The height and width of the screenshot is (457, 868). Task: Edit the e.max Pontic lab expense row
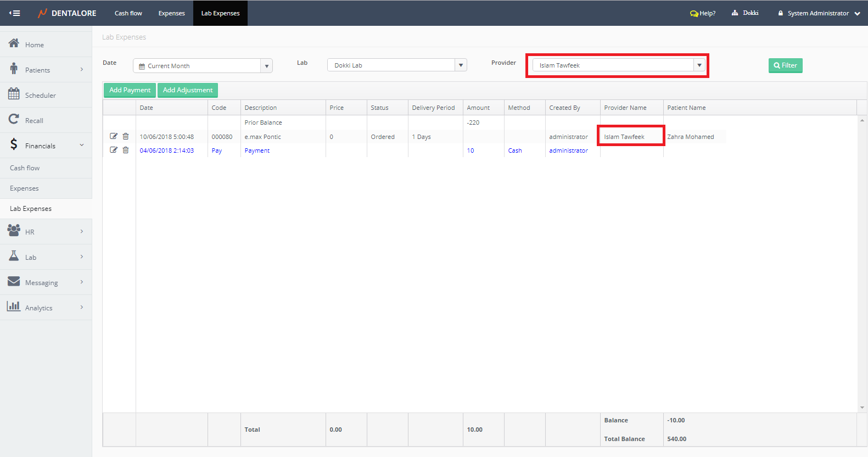114,136
